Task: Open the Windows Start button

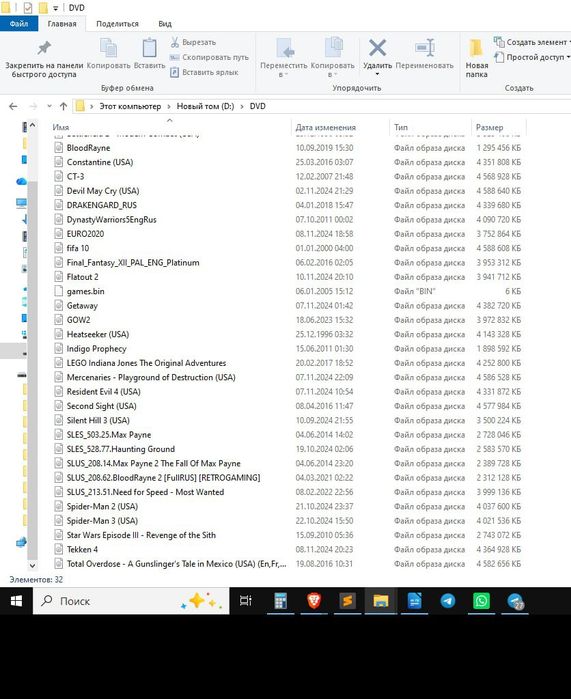Action: (x=16, y=601)
